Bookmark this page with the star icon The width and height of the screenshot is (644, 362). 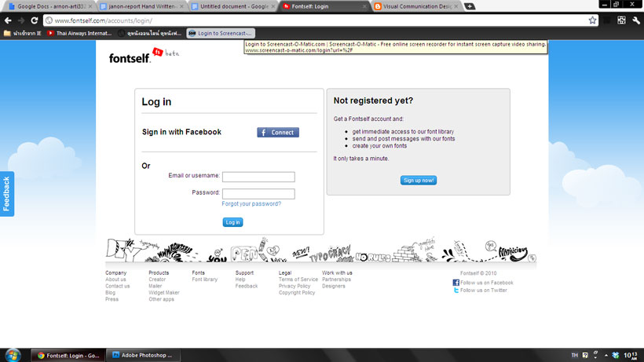pos(592,20)
